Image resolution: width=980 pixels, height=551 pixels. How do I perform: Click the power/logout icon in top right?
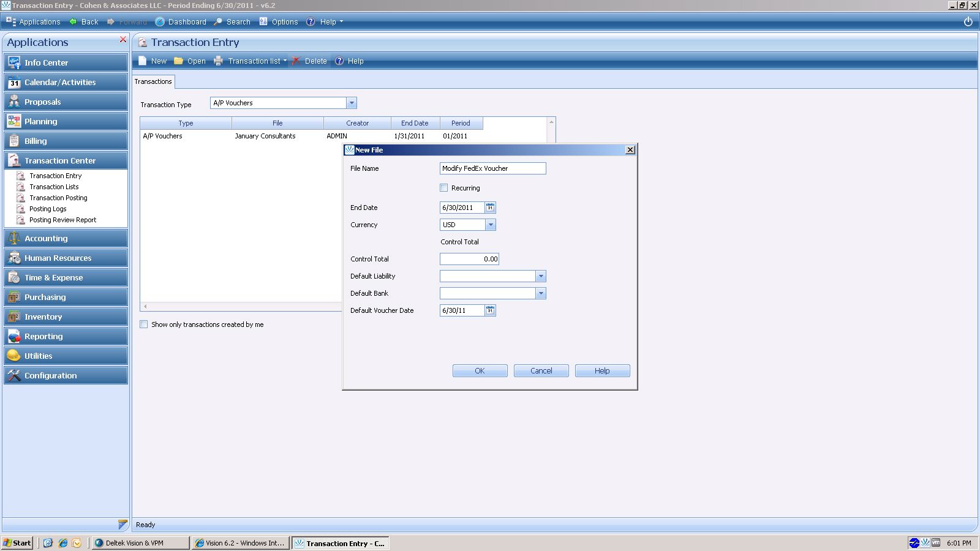968,21
